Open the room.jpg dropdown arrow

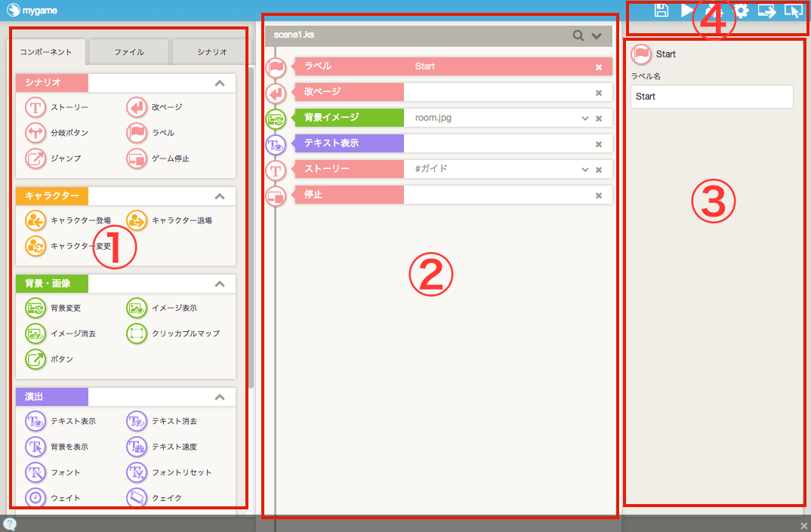(x=584, y=118)
